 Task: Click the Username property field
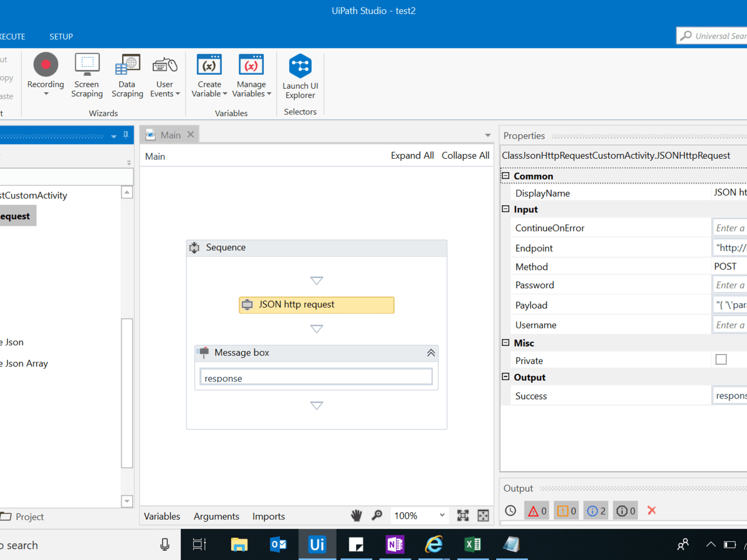pos(729,324)
